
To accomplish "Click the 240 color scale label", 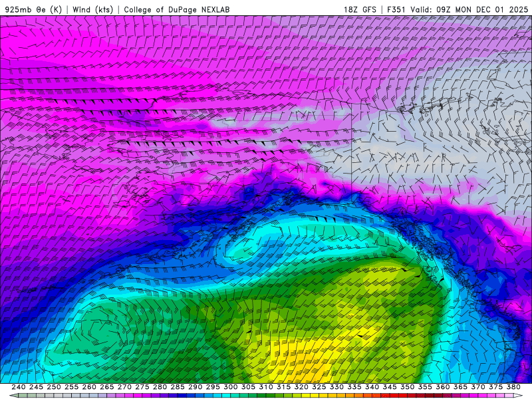I will click(x=19, y=387).
